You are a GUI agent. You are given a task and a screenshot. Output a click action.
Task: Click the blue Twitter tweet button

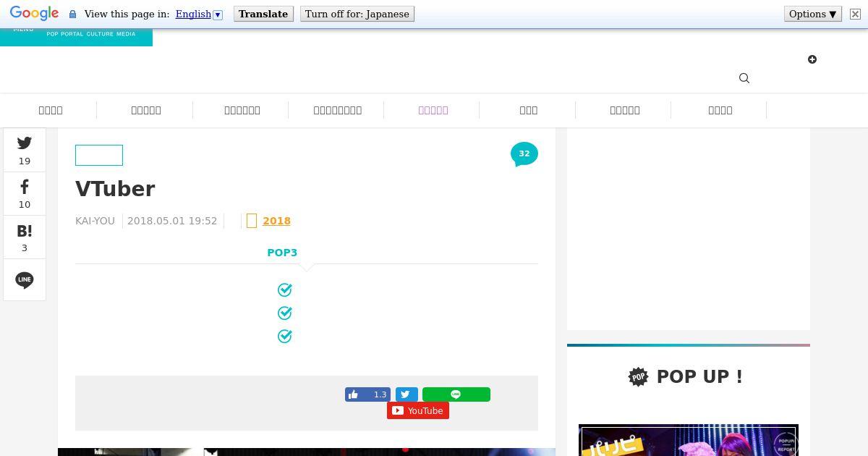(407, 394)
